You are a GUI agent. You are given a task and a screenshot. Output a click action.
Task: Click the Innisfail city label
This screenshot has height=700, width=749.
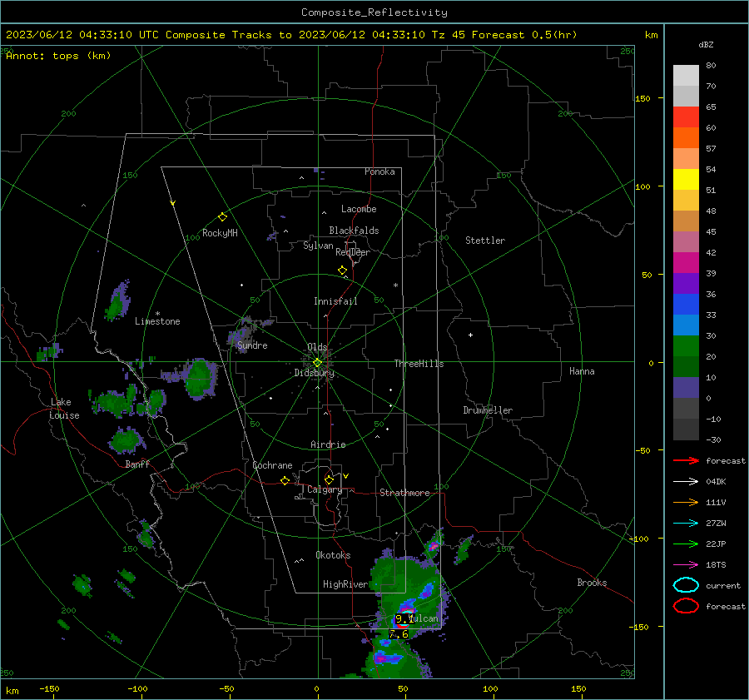(x=335, y=301)
